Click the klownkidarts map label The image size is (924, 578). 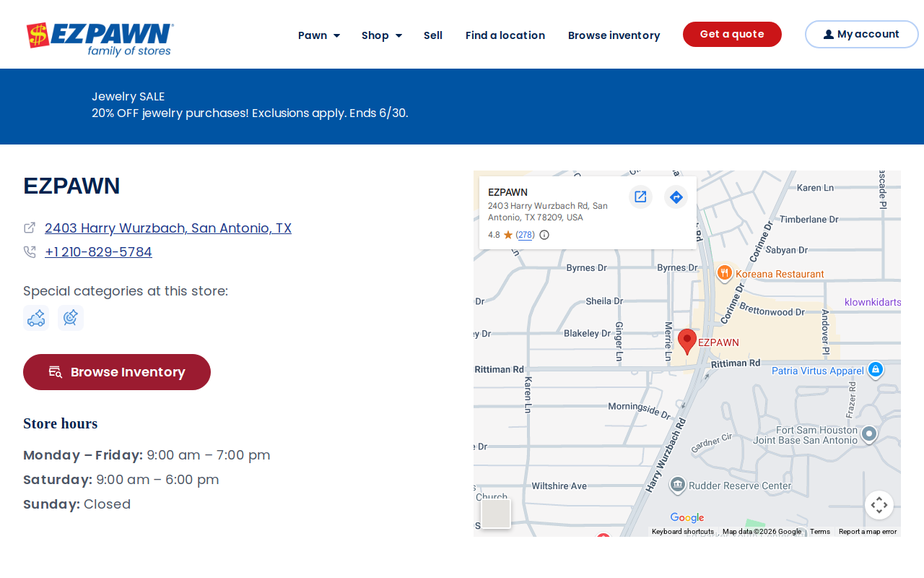click(x=873, y=302)
